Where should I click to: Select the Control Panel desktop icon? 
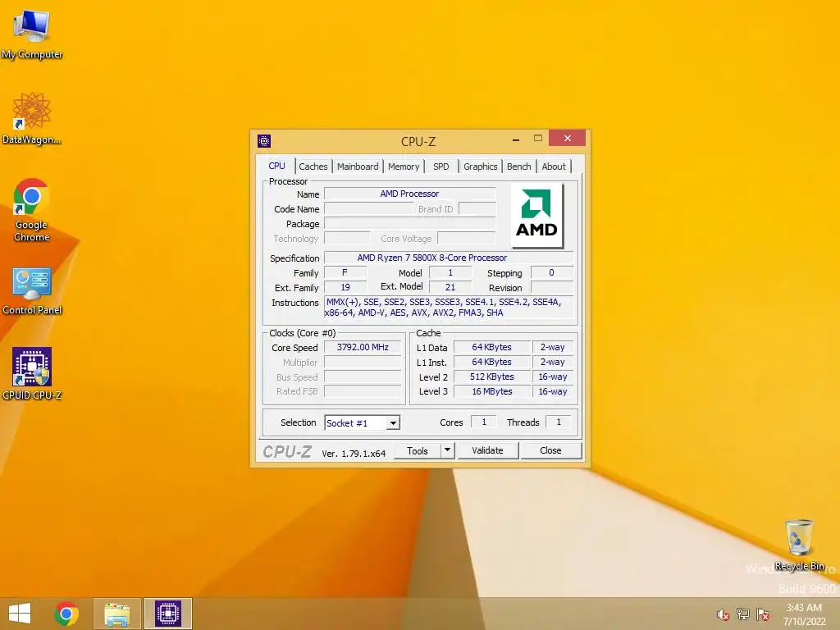32,290
